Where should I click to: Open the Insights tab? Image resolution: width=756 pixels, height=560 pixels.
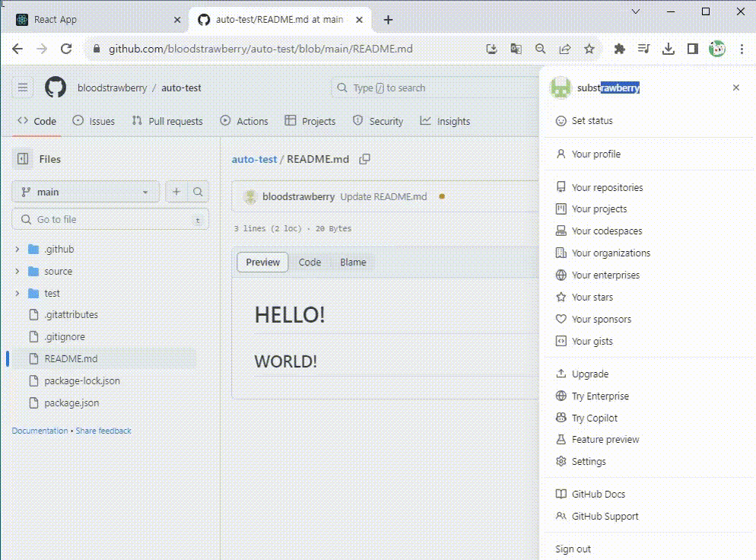(x=445, y=121)
